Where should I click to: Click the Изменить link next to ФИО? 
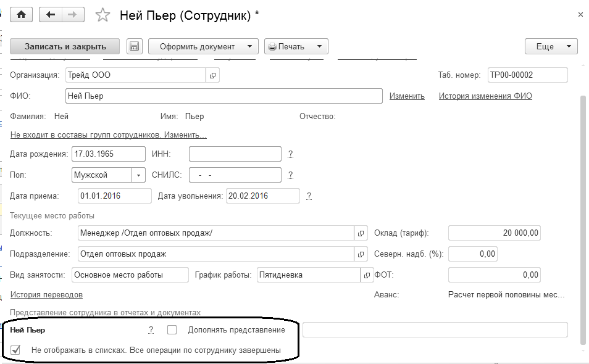click(407, 96)
